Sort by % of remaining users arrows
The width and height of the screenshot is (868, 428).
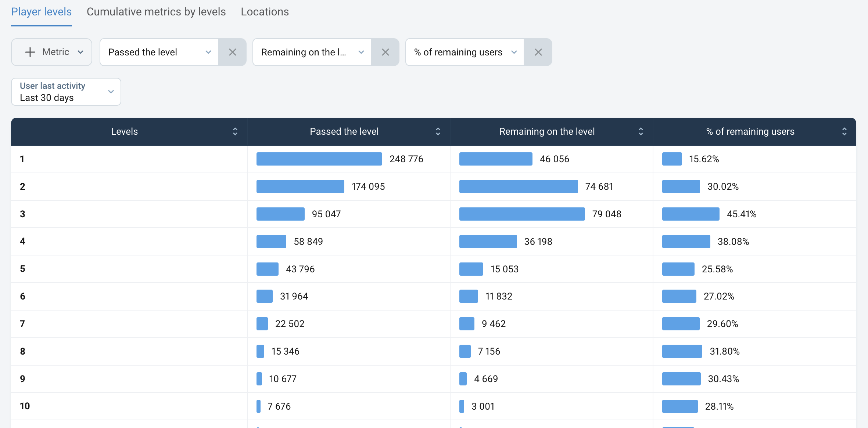point(844,131)
